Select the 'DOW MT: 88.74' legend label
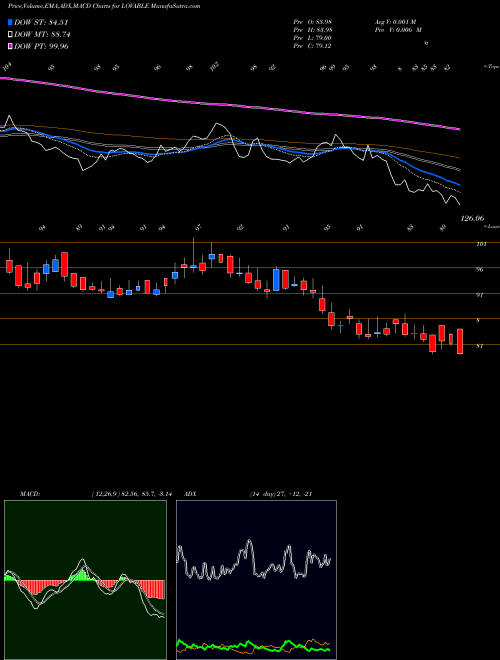This screenshot has width=500, height=660. click(x=42, y=35)
